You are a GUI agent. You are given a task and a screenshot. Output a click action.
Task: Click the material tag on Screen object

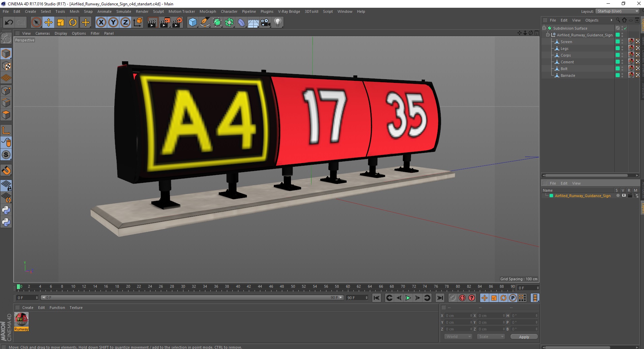[631, 41]
